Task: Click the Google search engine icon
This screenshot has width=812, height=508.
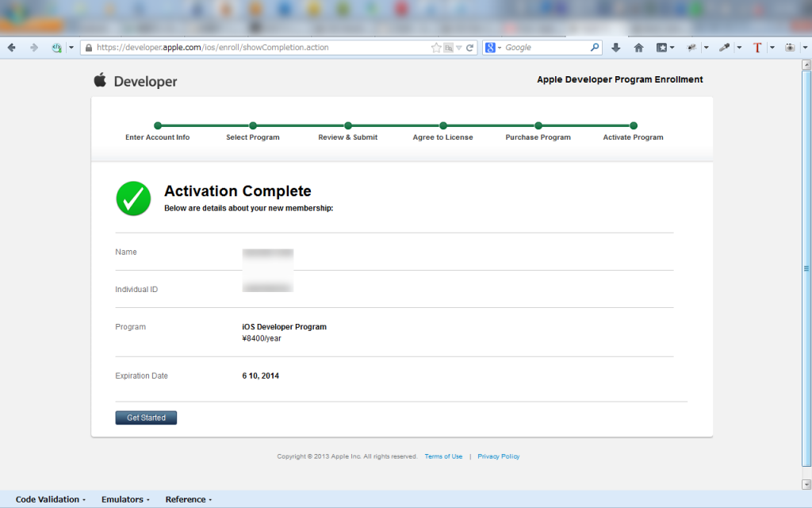Action: (x=490, y=48)
